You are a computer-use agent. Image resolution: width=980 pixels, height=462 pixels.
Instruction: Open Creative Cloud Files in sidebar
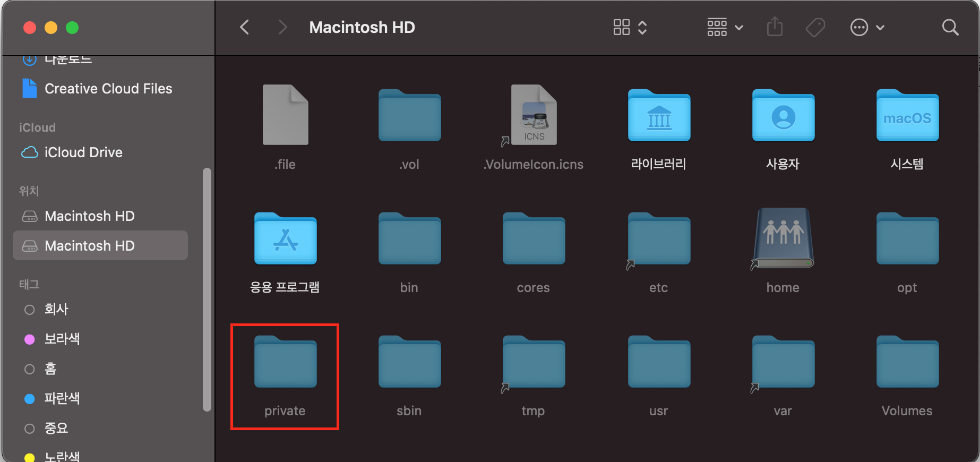pyautogui.click(x=100, y=89)
